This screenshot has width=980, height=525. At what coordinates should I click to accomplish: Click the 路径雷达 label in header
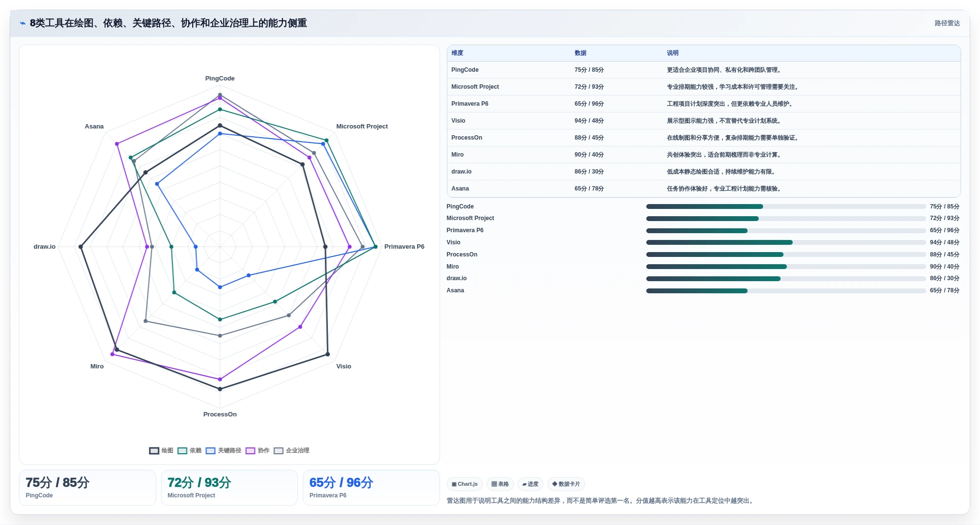click(x=947, y=23)
